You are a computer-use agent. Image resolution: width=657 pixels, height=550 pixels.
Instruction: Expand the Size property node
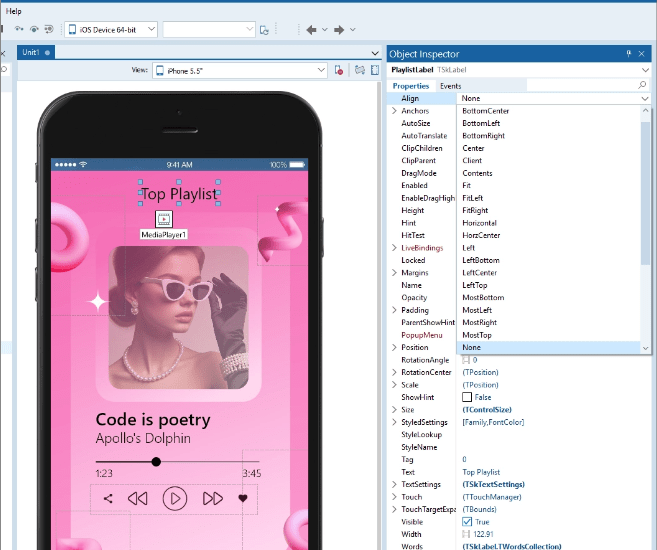tap(393, 410)
